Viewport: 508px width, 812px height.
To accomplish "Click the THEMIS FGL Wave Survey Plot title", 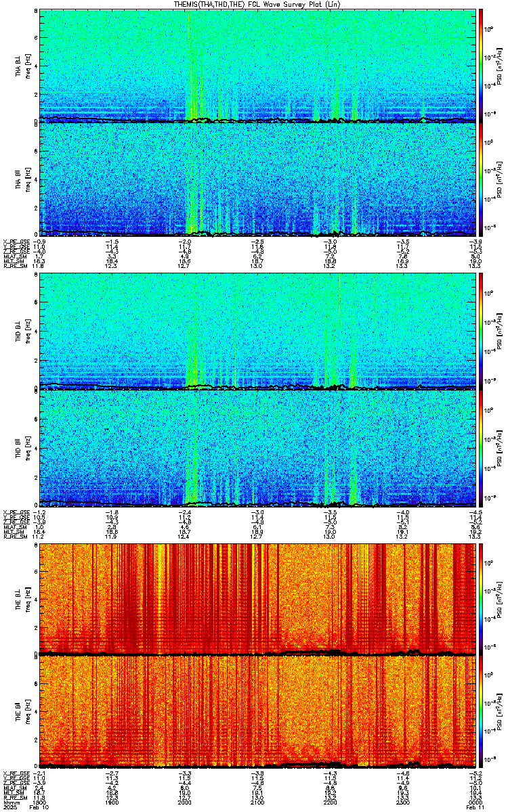I will coord(257,4).
